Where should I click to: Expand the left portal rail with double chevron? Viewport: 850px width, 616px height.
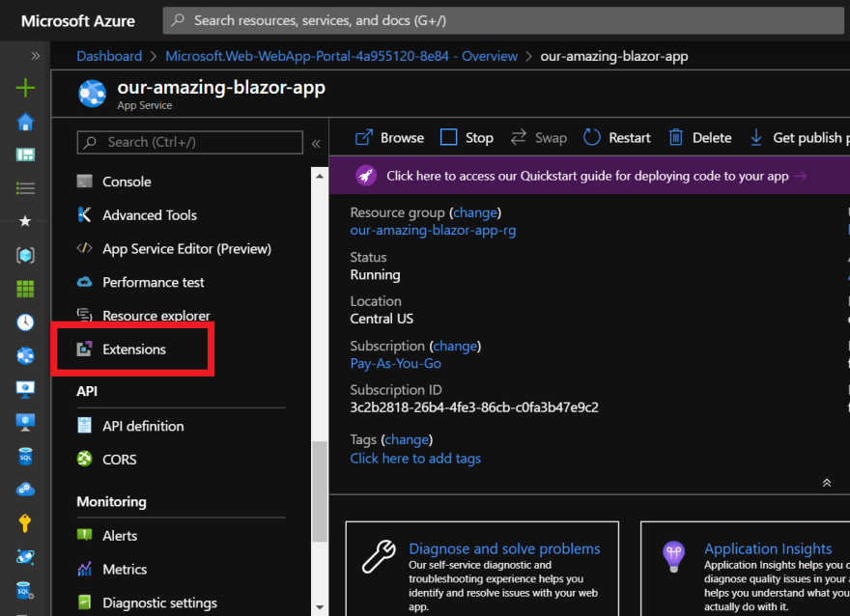35,56
